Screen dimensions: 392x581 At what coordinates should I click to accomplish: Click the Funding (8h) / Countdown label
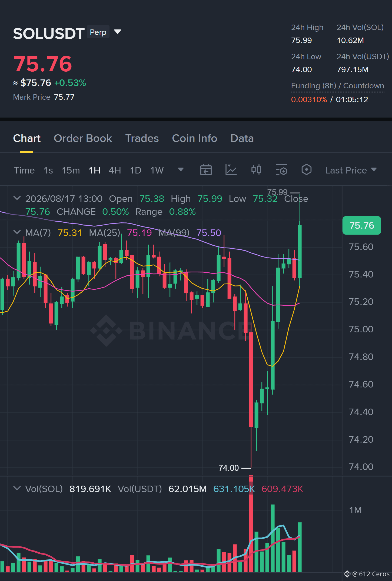coord(337,86)
